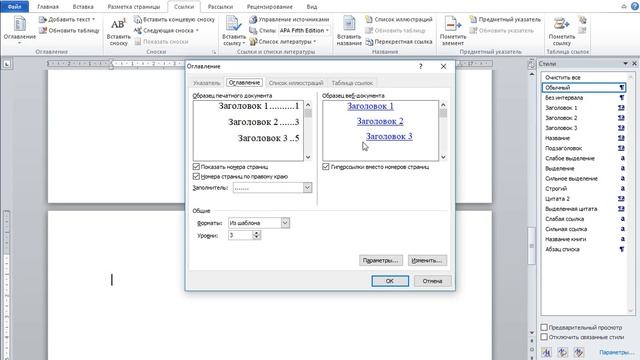This screenshot has height=360, width=640.
Task: Select the Таблица ссылок dialog tab
Action: tap(352, 83)
